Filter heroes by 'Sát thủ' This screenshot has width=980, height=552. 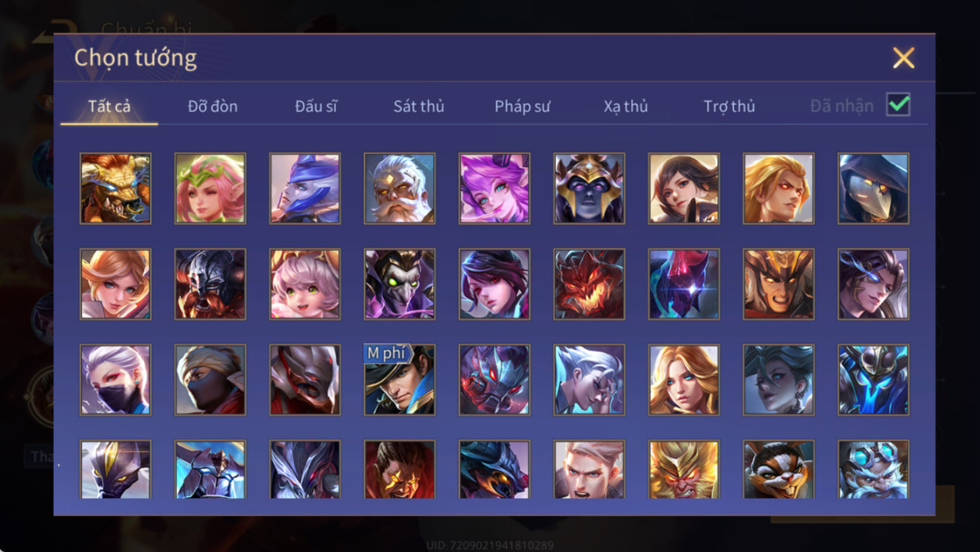[419, 106]
